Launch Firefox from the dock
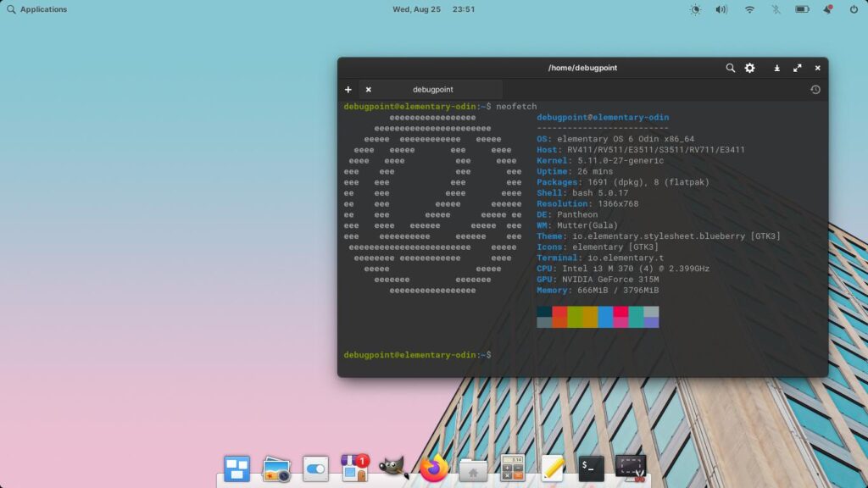The width and height of the screenshot is (868, 488). tap(433, 467)
